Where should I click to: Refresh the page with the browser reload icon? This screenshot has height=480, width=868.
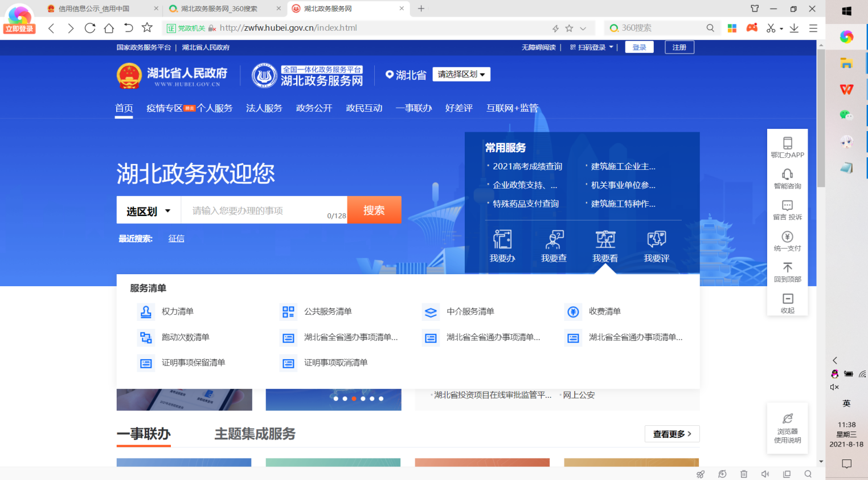click(x=90, y=28)
